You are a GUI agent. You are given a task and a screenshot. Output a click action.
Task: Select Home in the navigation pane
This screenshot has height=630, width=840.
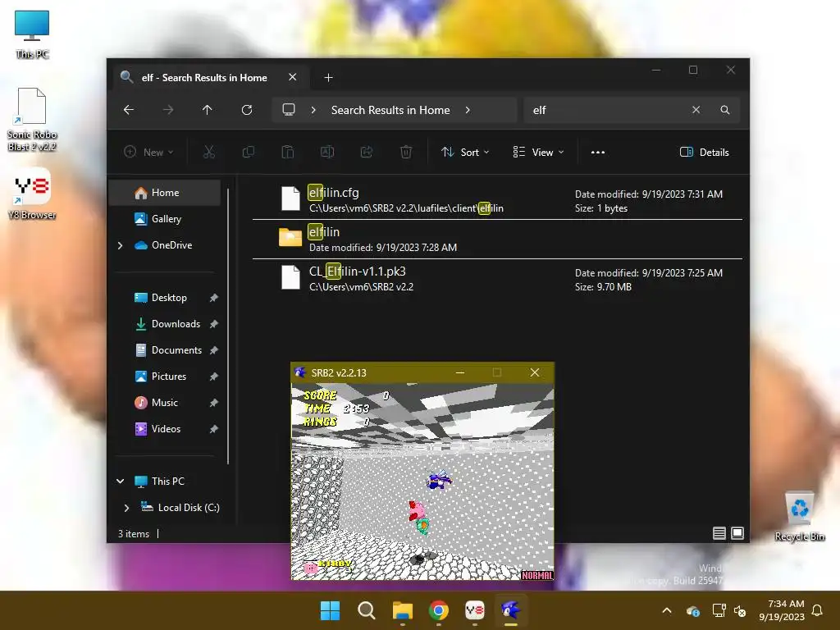click(x=165, y=193)
